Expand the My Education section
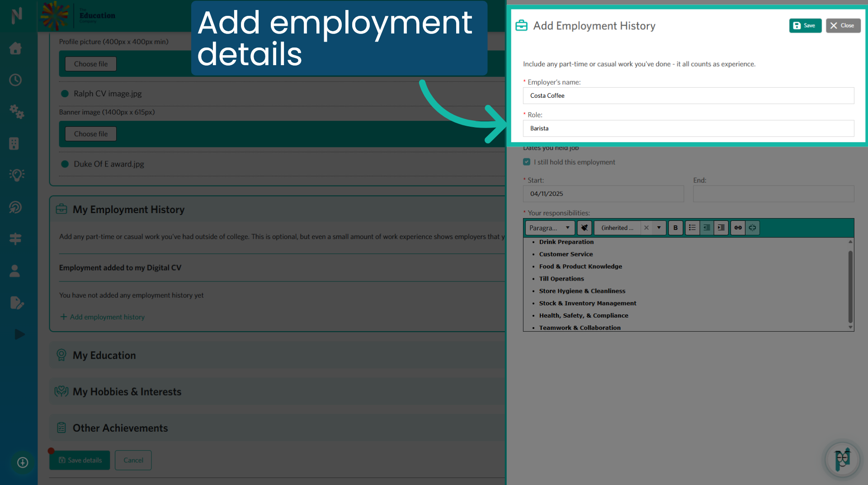This screenshot has width=868, height=485. [x=277, y=355]
